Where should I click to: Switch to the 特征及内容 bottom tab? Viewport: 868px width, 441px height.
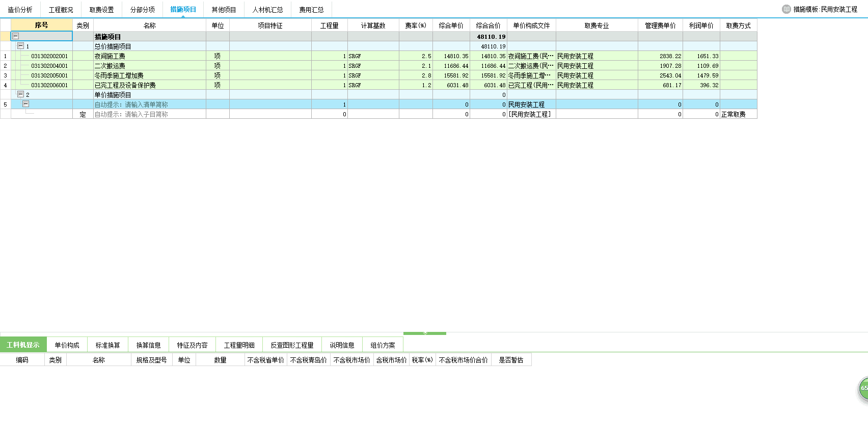tap(193, 345)
